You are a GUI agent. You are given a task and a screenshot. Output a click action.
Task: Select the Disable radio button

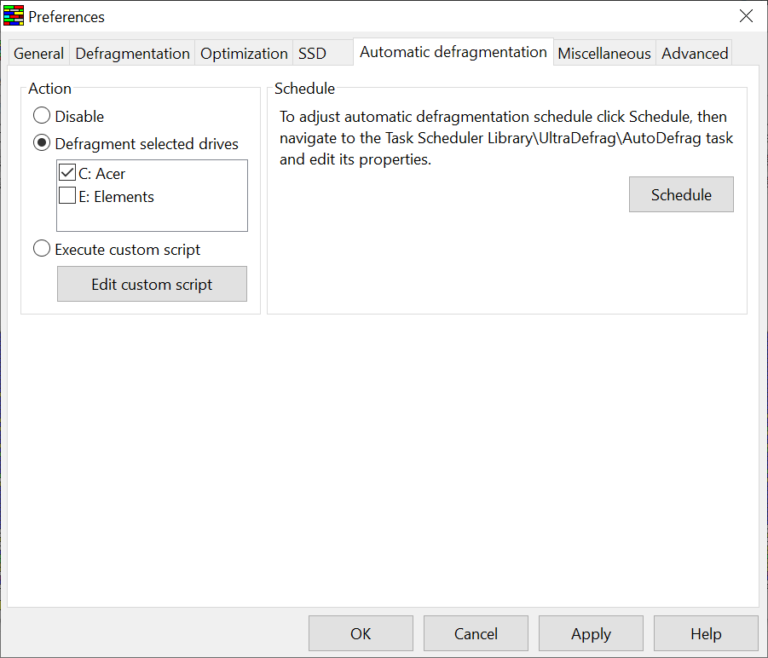click(42, 116)
